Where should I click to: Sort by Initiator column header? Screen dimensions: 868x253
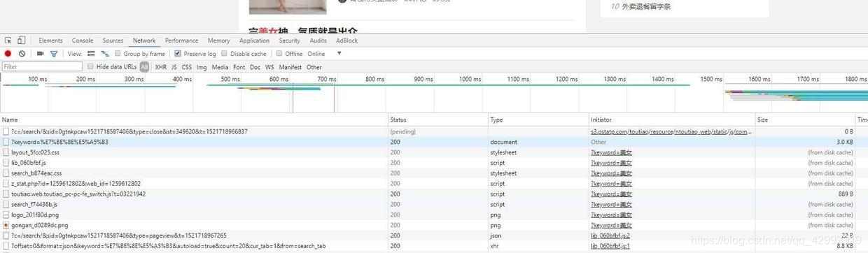pos(672,120)
